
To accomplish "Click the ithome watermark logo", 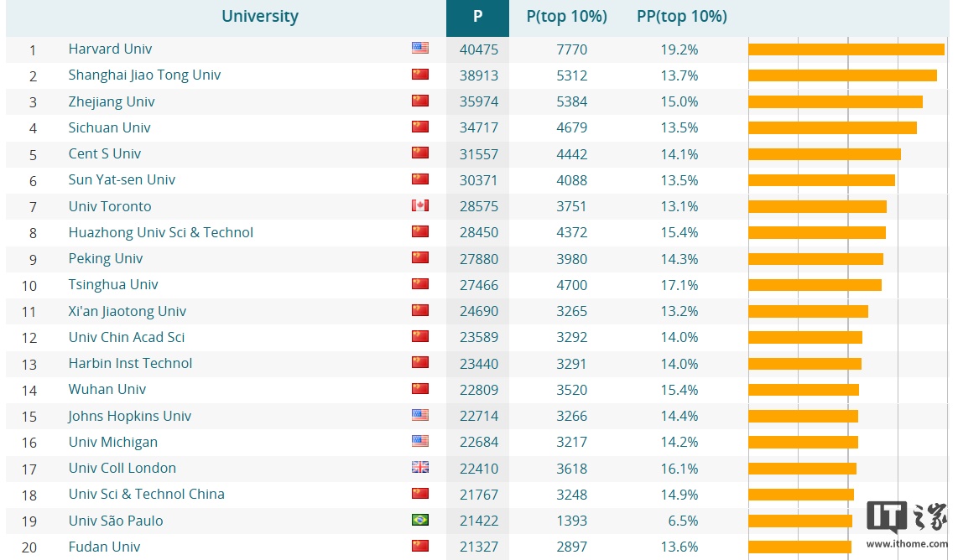I will (x=907, y=525).
